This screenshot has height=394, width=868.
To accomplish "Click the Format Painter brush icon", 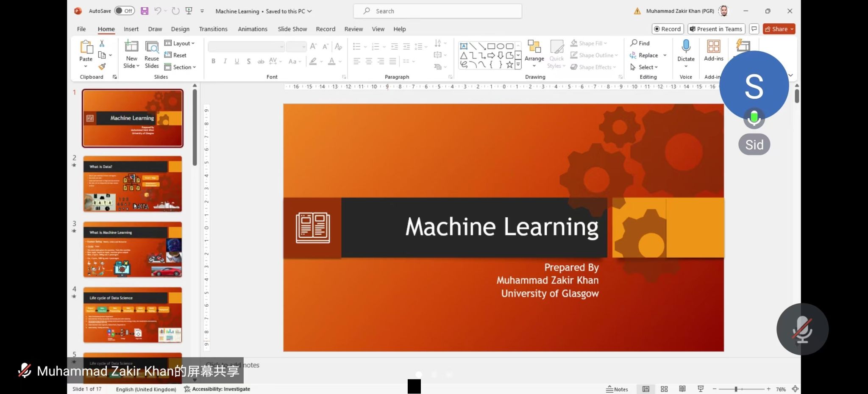I will [x=102, y=67].
